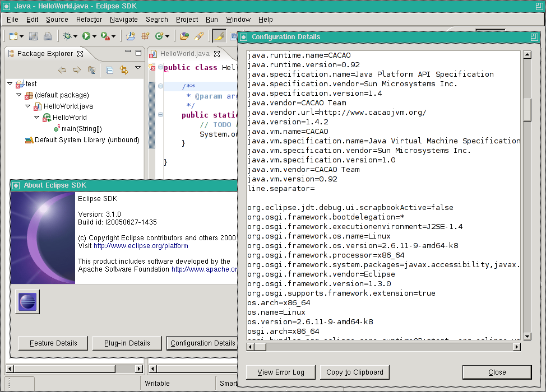Click the Print toolbar icon
Image resolution: width=546 pixels, height=392 pixels.
(48, 36)
